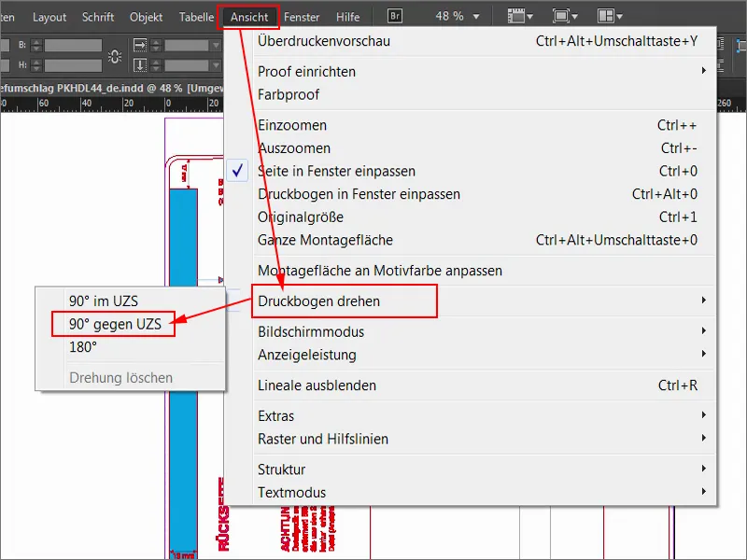Select Lineale ausblenden menu entry
The height and width of the screenshot is (560, 747).
[477, 385]
